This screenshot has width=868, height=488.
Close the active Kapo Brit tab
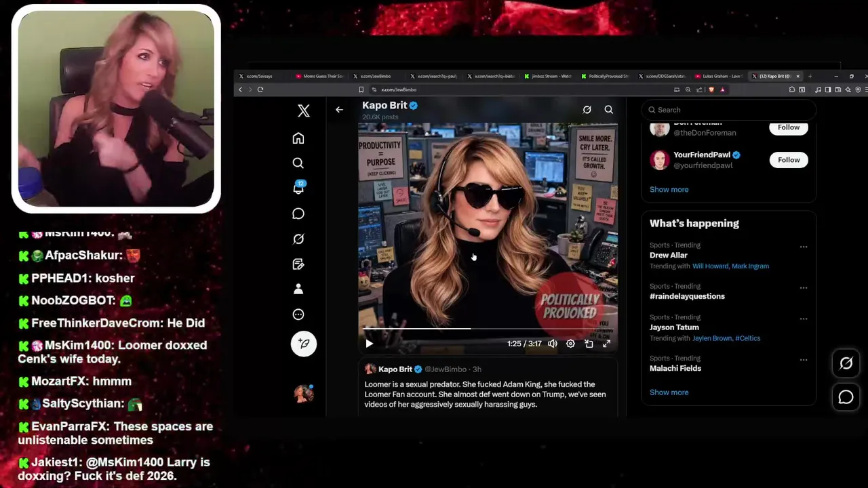798,76
